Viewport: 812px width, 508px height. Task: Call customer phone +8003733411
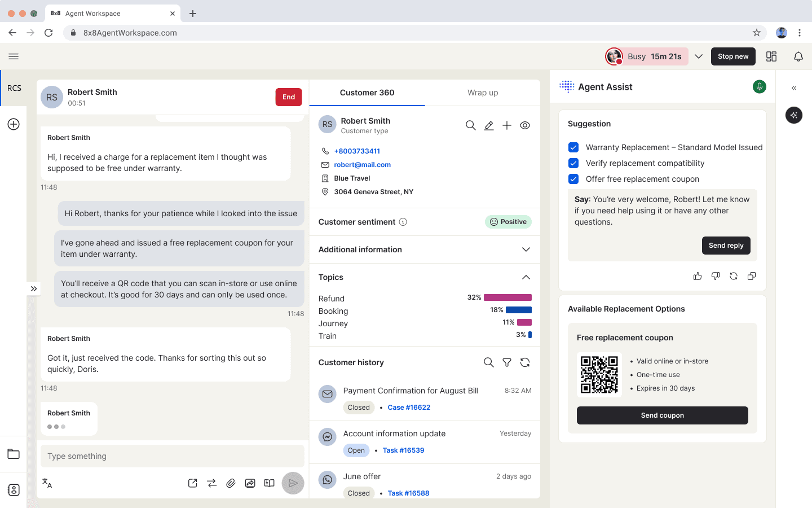point(357,151)
